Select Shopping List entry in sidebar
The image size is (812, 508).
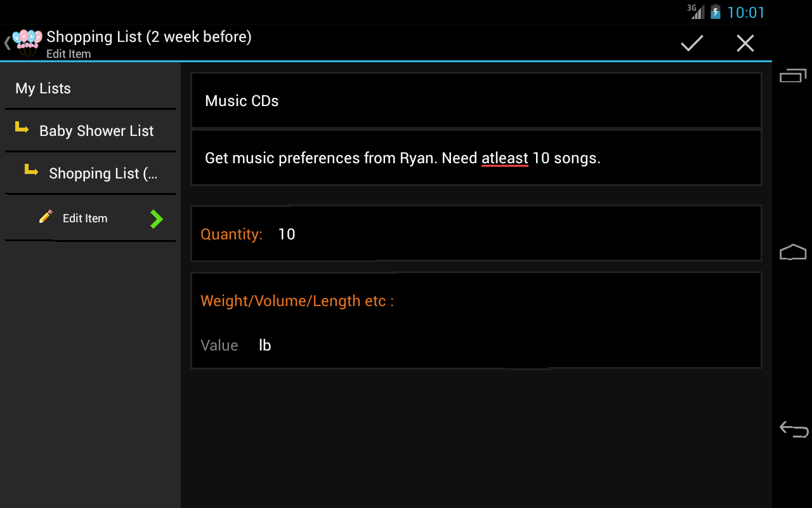(103, 173)
